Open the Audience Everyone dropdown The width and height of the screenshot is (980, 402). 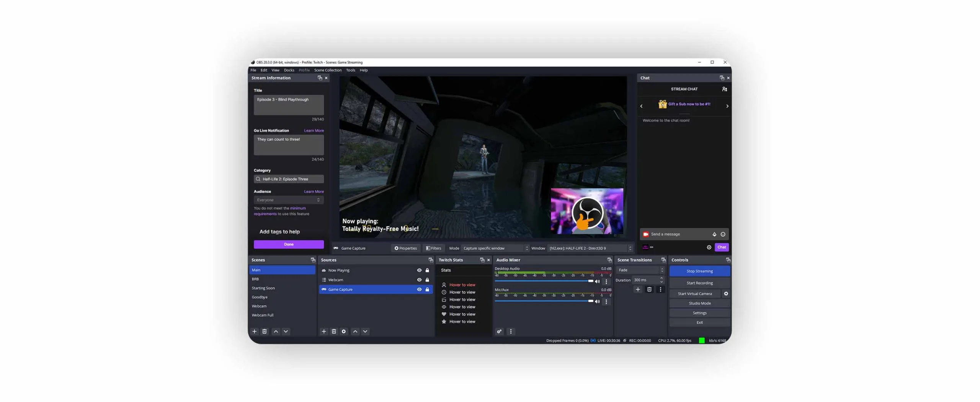click(x=288, y=200)
